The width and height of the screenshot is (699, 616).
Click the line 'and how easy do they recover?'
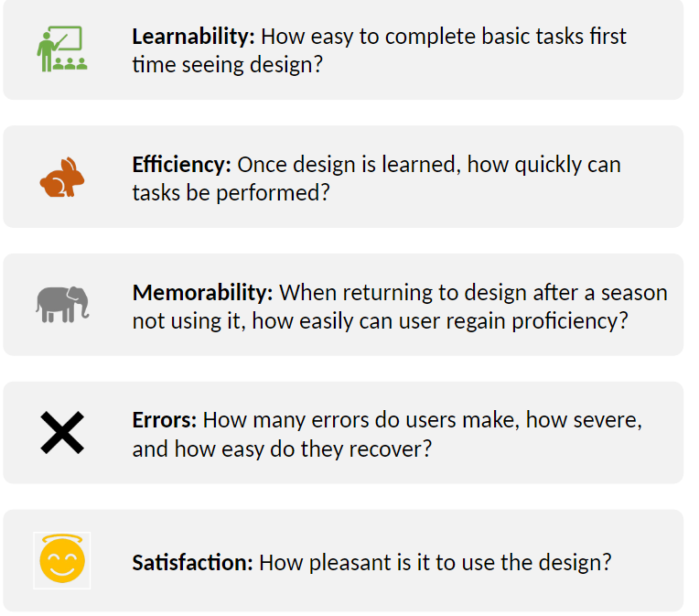(281, 449)
